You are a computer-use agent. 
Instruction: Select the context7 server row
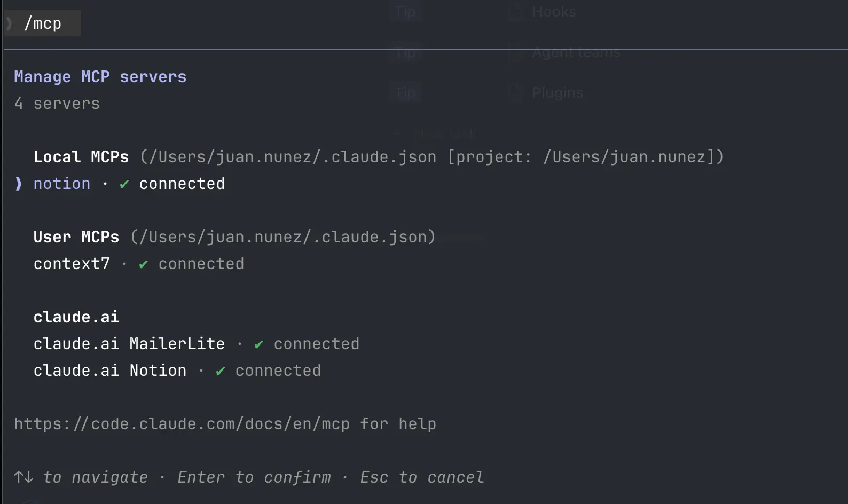72,264
